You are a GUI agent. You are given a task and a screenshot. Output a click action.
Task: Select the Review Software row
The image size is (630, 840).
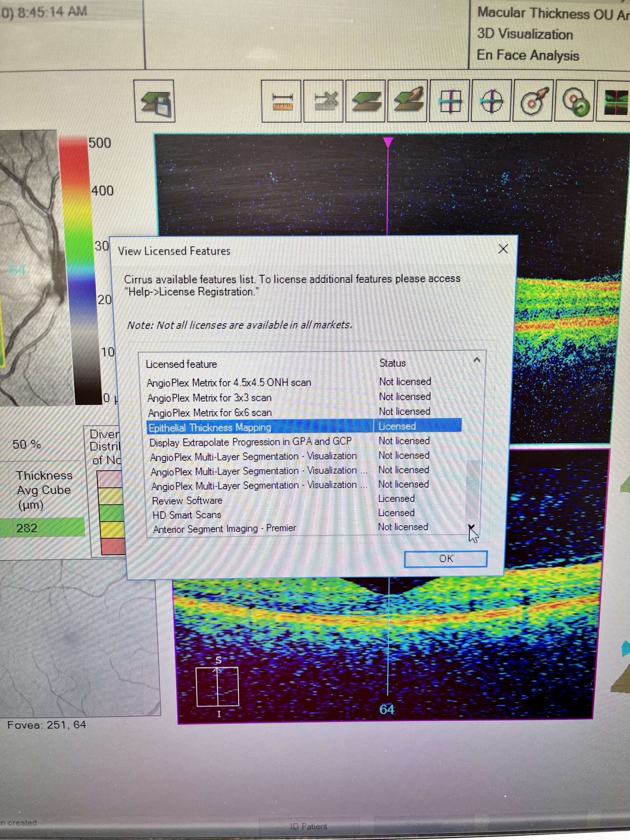tap(304, 500)
